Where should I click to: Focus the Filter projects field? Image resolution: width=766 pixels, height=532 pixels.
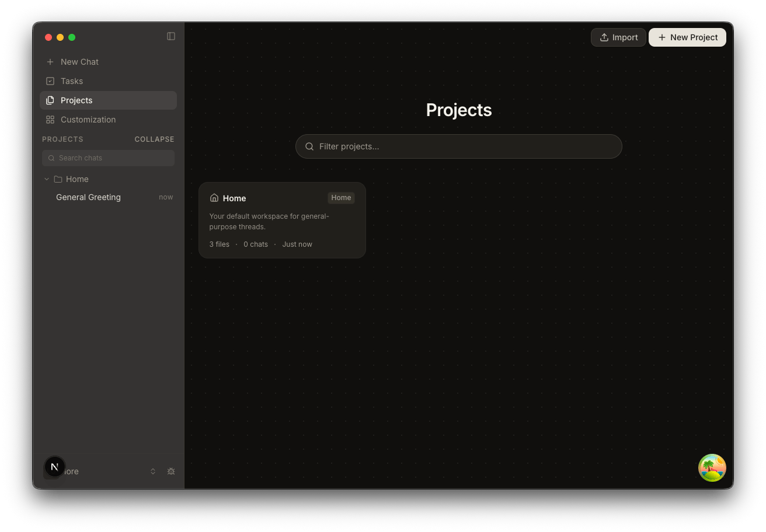[x=459, y=146]
